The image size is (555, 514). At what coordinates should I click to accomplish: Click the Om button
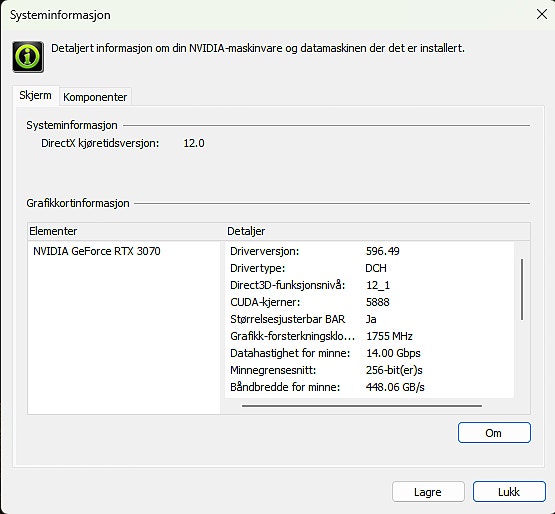[x=494, y=433]
